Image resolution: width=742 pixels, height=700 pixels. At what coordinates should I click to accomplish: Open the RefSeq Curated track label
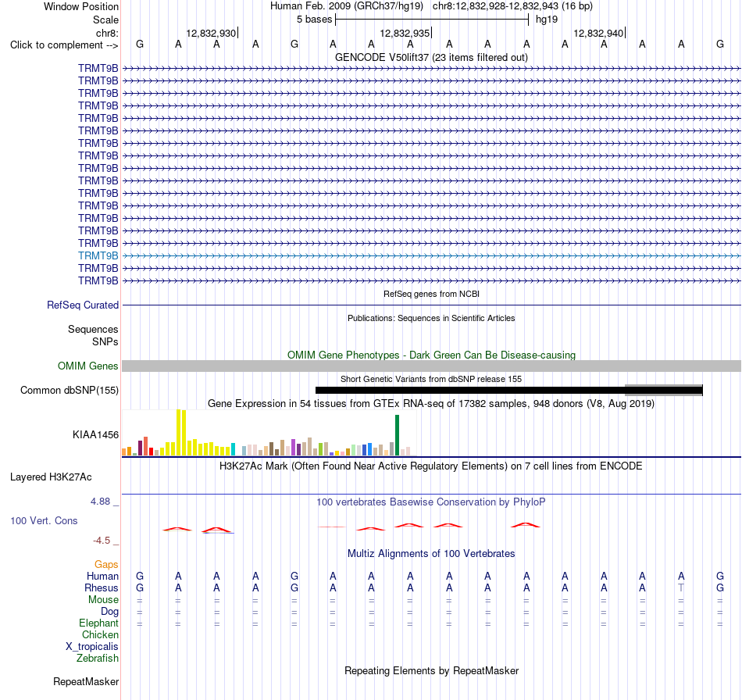82,305
